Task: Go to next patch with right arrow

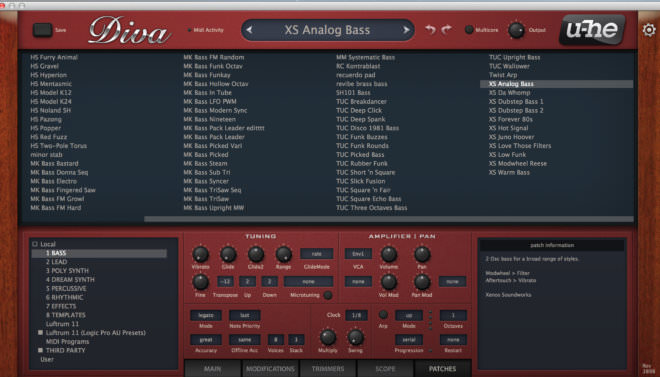Action: click(x=406, y=30)
